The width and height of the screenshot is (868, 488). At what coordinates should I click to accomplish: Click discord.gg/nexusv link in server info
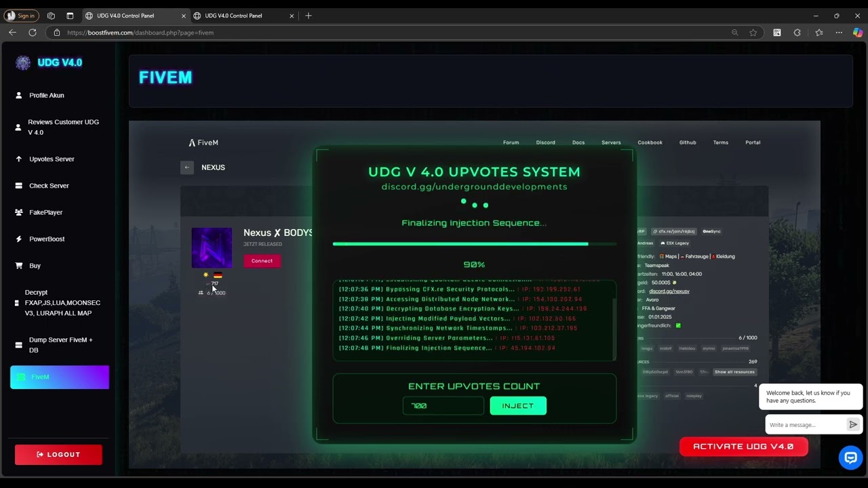pyautogui.click(x=669, y=291)
